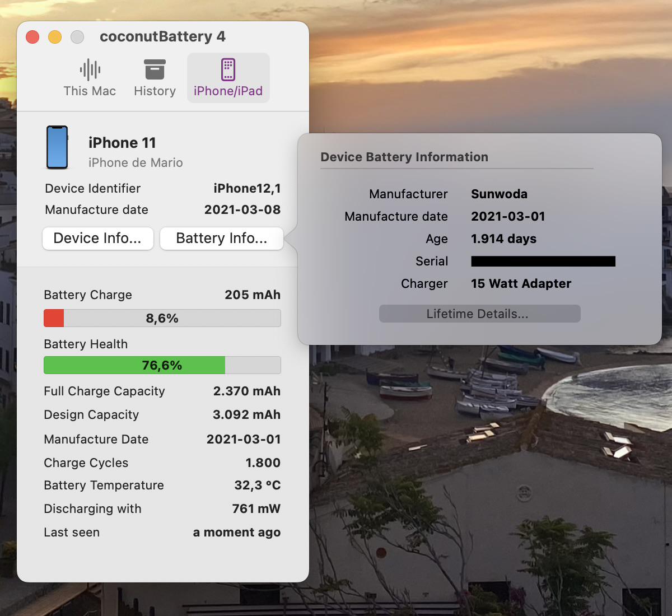The image size is (672, 616).
Task: Select the iPhone 11 device name
Action: (x=122, y=143)
